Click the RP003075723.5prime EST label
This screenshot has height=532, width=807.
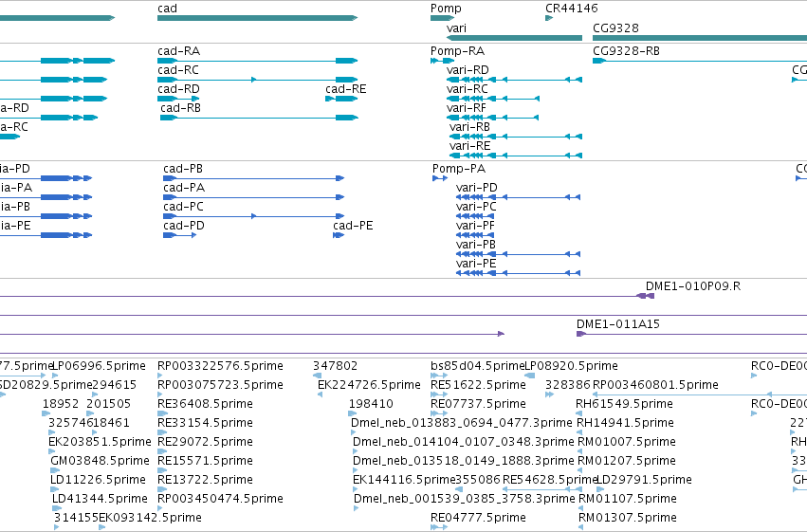click(220, 385)
